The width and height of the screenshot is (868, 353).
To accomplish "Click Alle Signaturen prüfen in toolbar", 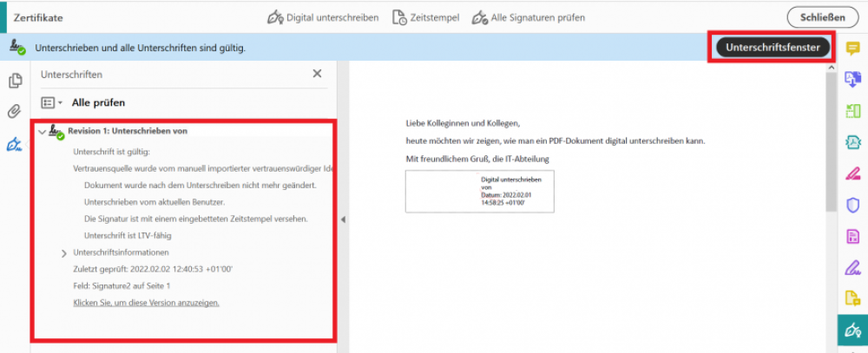I will click(528, 17).
